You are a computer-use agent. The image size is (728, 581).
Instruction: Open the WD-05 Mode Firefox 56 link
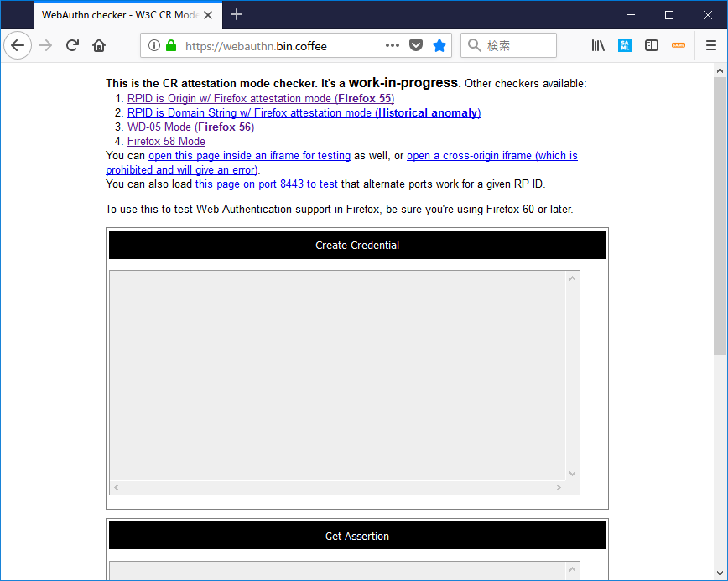coord(191,127)
